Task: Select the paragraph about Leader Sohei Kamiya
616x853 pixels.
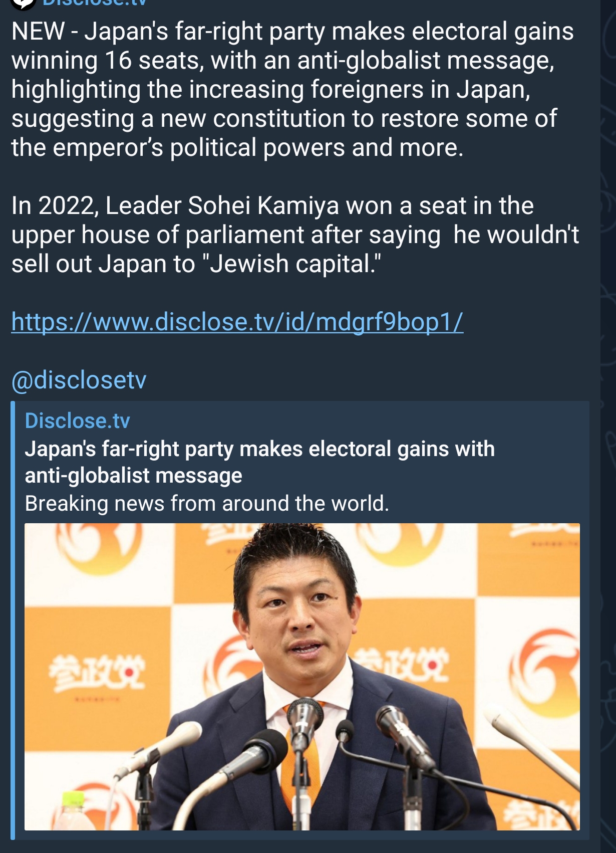Action: (x=295, y=235)
